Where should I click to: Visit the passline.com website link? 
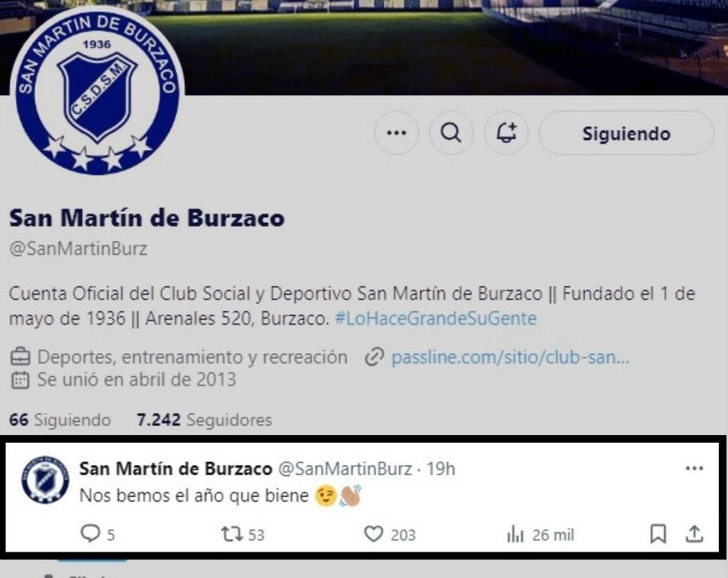[x=510, y=357]
